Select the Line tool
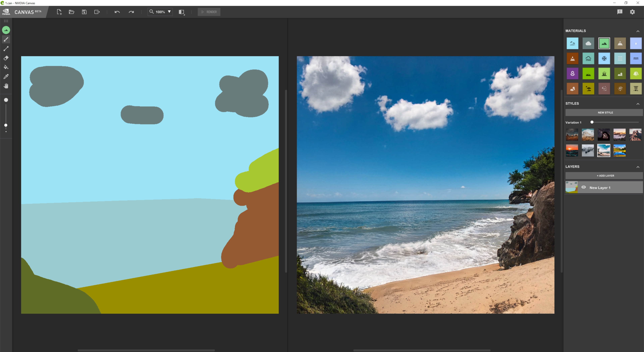This screenshot has height=352, width=644. pos(6,49)
